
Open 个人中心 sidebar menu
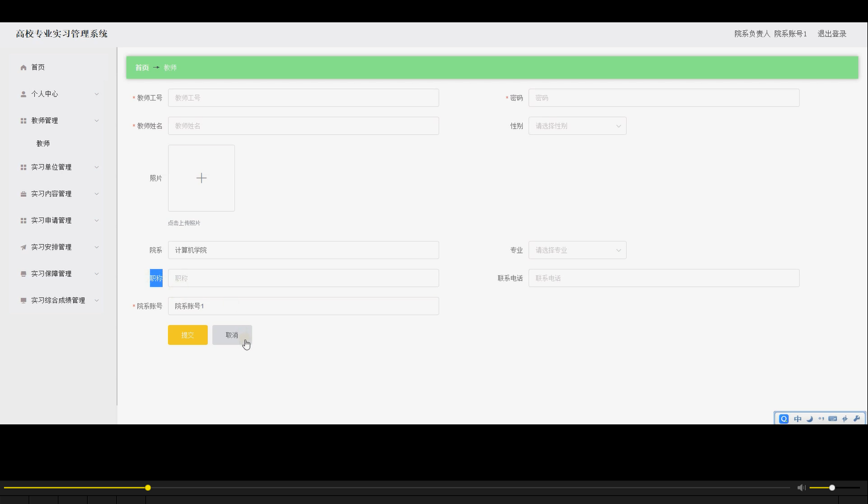pos(45,94)
